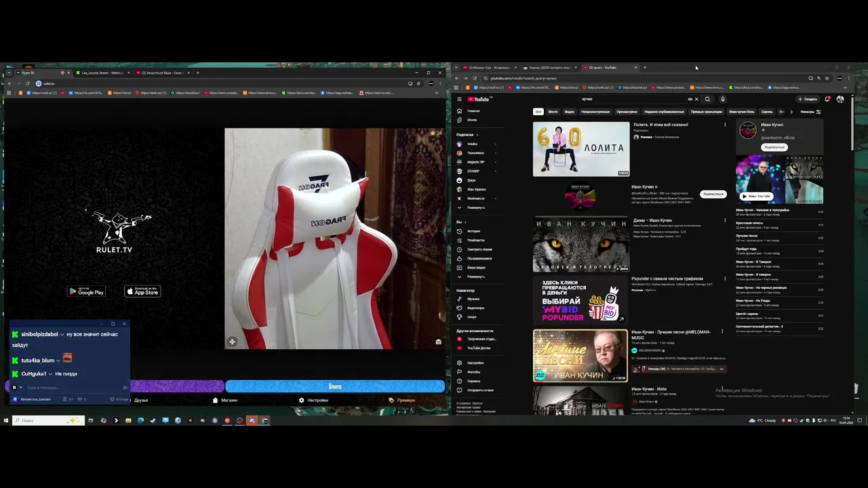
Task: Click the YouTube Создать button
Action: [x=808, y=99]
